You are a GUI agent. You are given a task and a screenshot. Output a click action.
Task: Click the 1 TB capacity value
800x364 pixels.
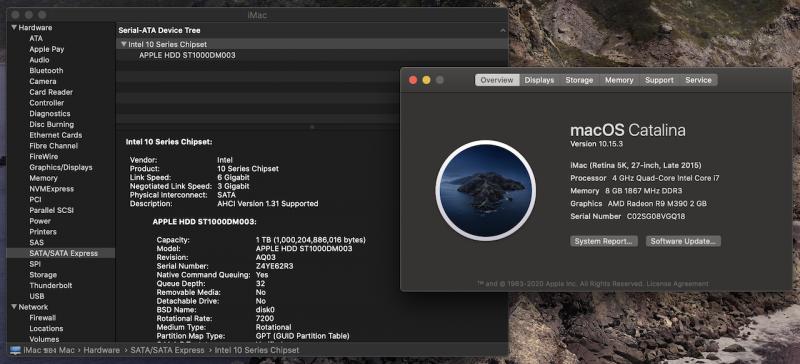311,240
